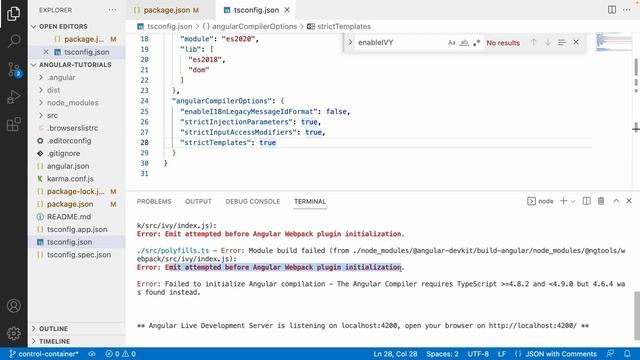The width and height of the screenshot is (640, 360).
Task: Open the Source Control view
Action: click(x=14, y=70)
